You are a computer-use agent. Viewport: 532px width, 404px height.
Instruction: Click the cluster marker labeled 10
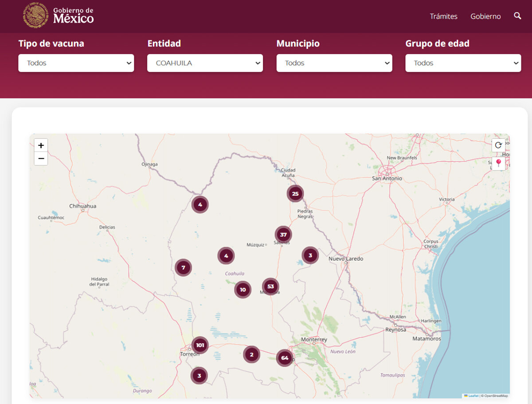243,290
